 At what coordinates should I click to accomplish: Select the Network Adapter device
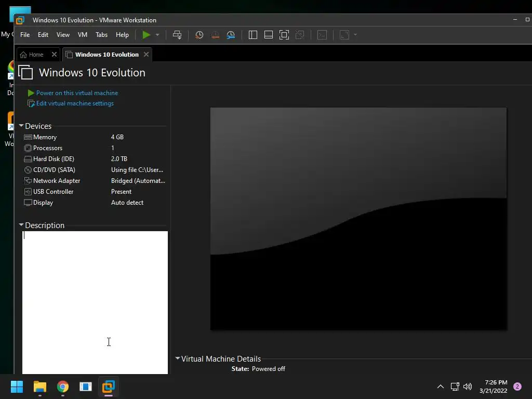(x=95, y=181)
